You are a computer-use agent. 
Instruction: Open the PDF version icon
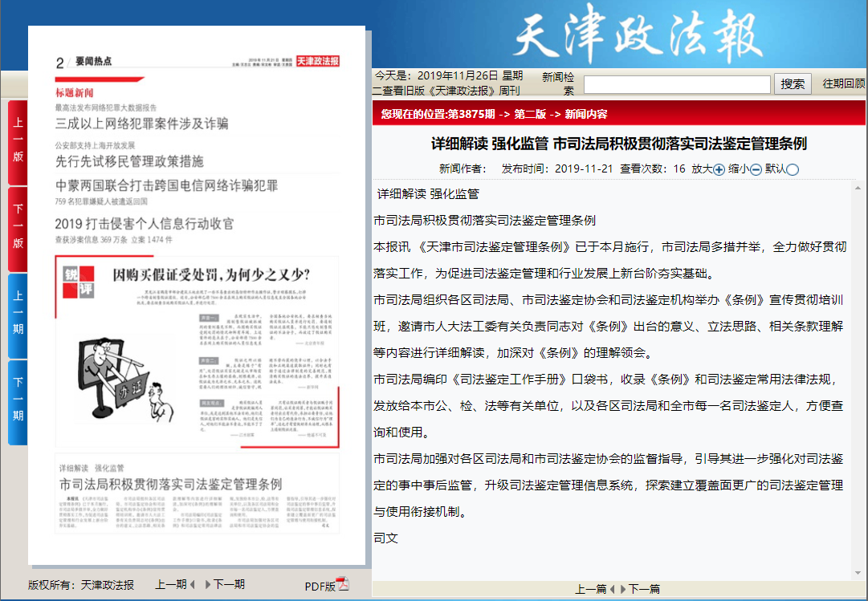tap(343, 584)
